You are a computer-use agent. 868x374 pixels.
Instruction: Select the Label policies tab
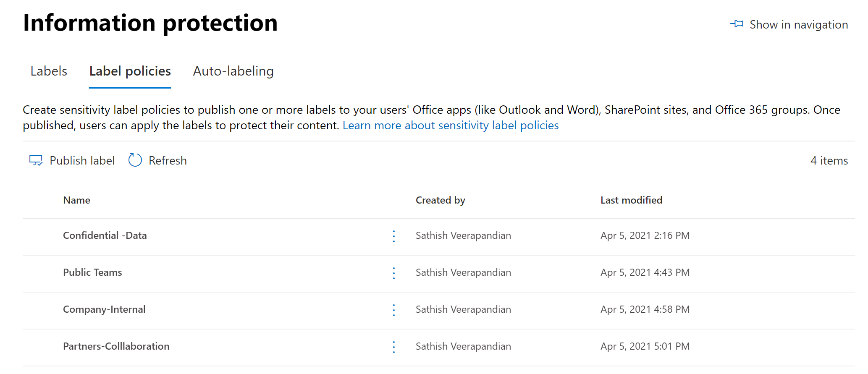click(x=130, y=71)
